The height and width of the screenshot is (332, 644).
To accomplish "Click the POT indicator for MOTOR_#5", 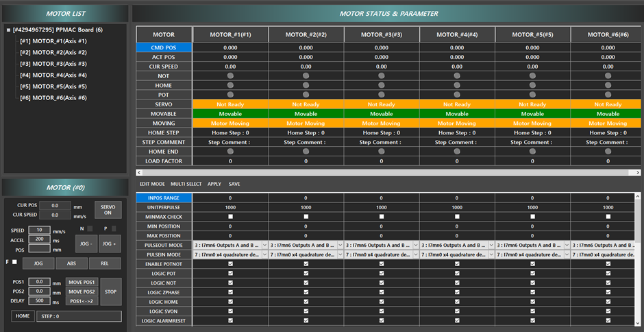I will [532, 95].
